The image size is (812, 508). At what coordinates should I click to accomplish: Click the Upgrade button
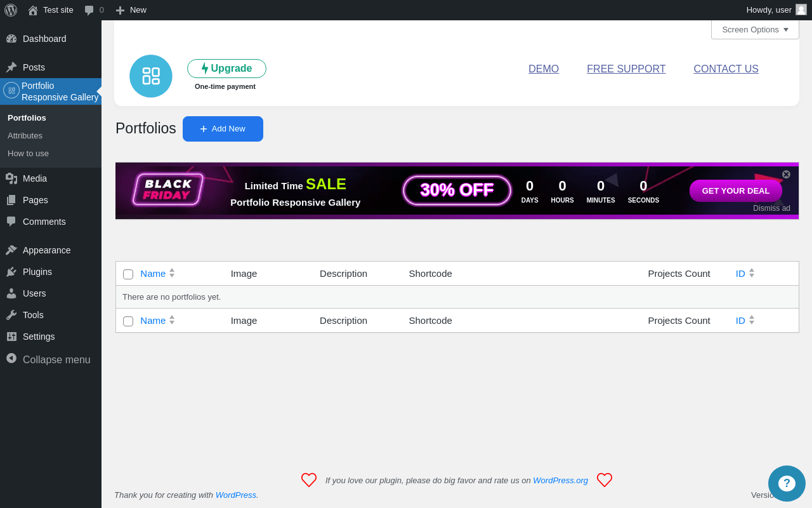[226, 69]
